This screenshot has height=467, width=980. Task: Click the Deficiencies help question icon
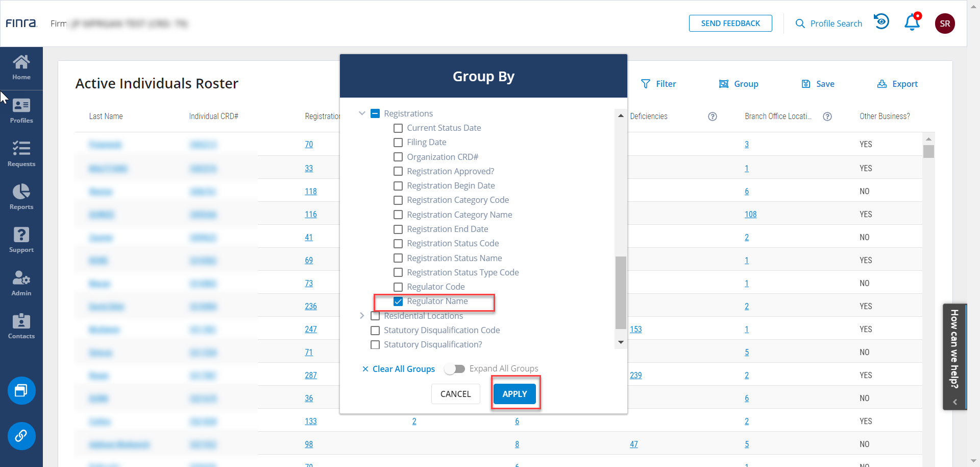(713, 116)
